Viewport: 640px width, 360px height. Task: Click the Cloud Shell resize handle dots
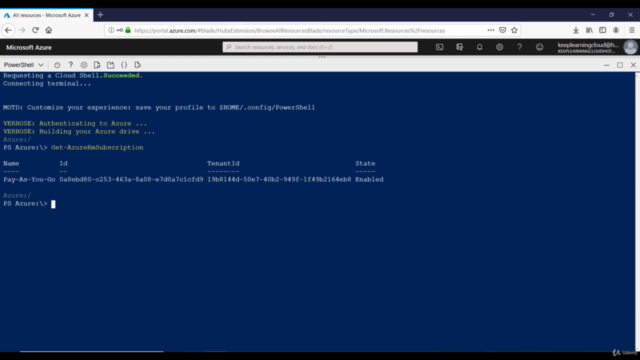[322, 57]
